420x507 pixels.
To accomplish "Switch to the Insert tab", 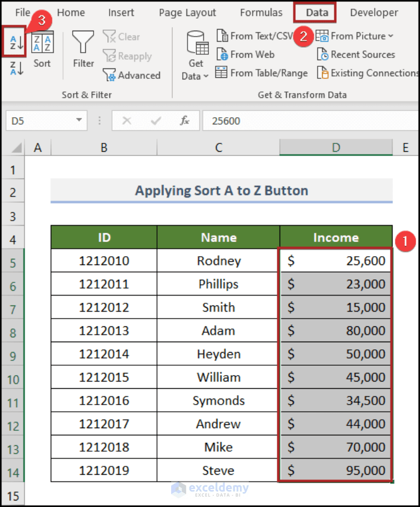I will coord(121,13).
